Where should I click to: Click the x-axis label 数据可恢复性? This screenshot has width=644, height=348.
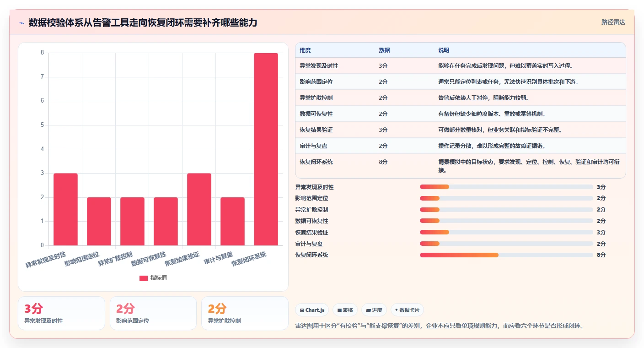pyautogui.click(x=149, y=259)
